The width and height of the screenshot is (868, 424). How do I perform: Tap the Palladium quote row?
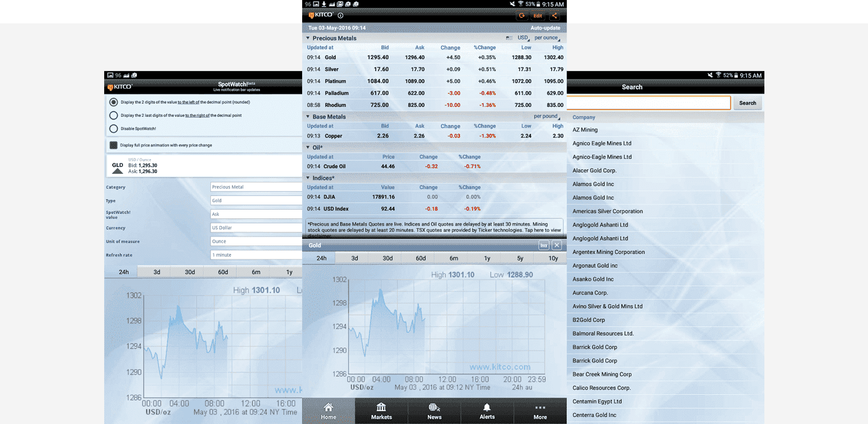tap(435, 93)
